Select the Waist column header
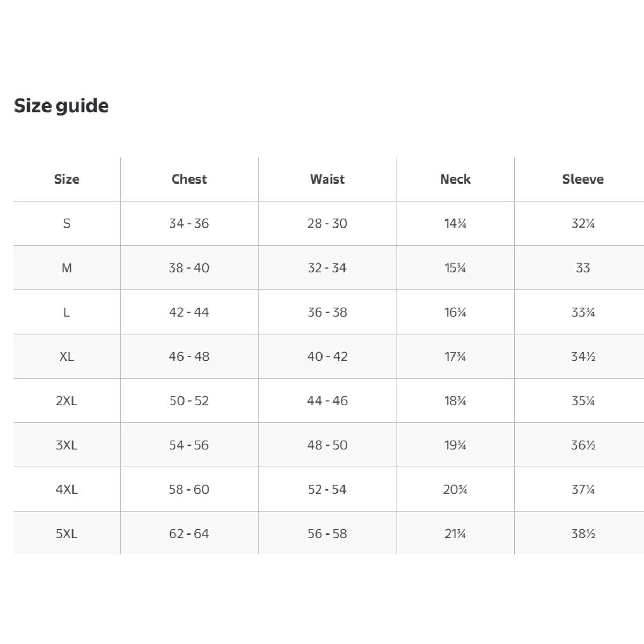This screenshot has width=644, height=644. coord(327,179)
